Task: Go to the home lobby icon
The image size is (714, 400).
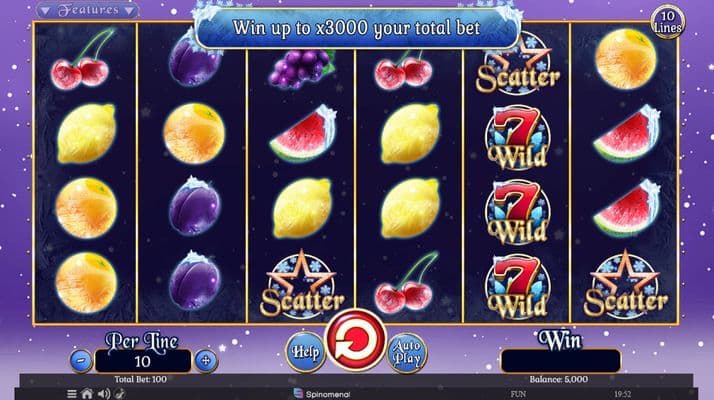Action: tap(87, 394)
